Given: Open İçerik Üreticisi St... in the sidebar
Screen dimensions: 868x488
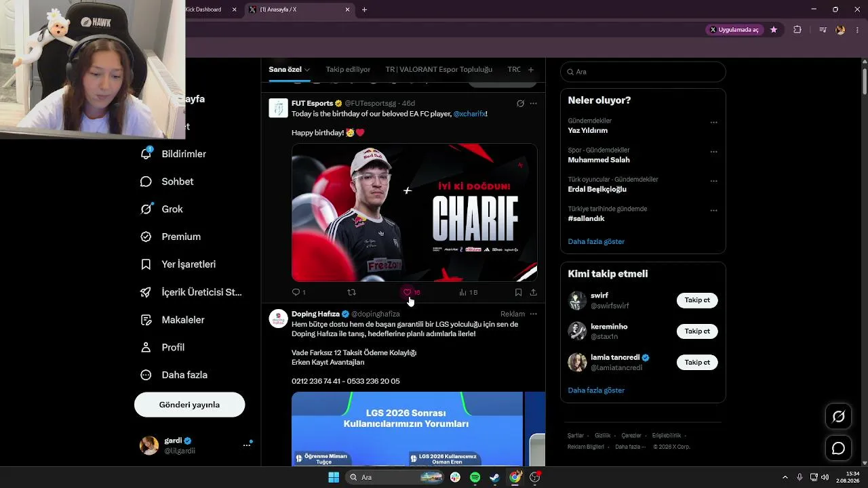Looking at the screenshot, I should tap(191, 292).
